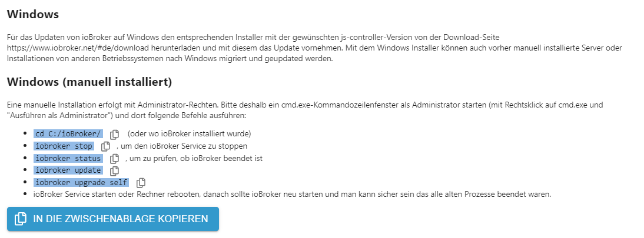
Task: Click the copy icon next to 'iobroker update'
Action: coord(115,170)
